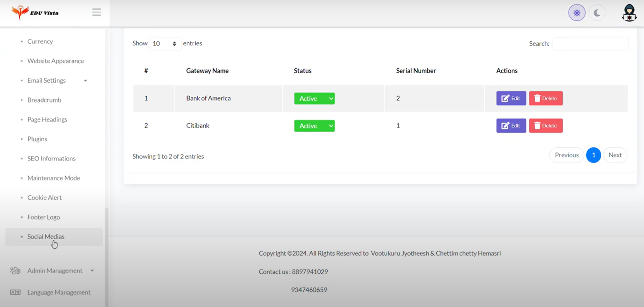The width and height of the screenshot is (644, 307).
Task: Click contact number 8897941029
Action: click(310, 272)
